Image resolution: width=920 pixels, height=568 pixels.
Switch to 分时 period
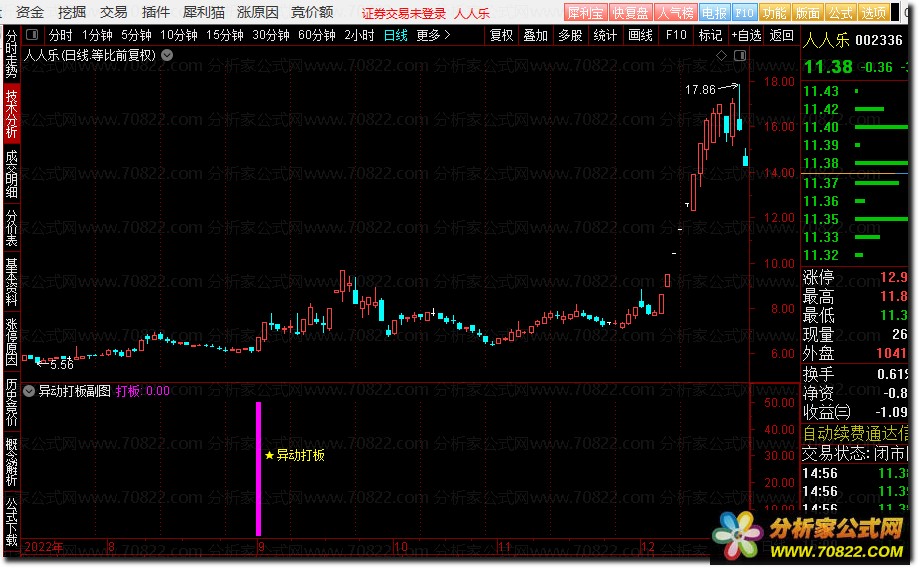[x=60, y=35]
